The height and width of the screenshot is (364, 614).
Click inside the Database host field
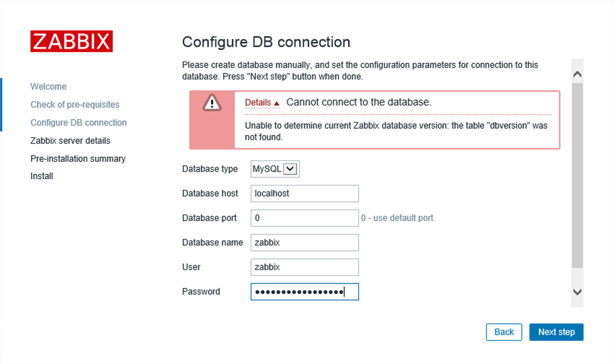pos(304,193)
